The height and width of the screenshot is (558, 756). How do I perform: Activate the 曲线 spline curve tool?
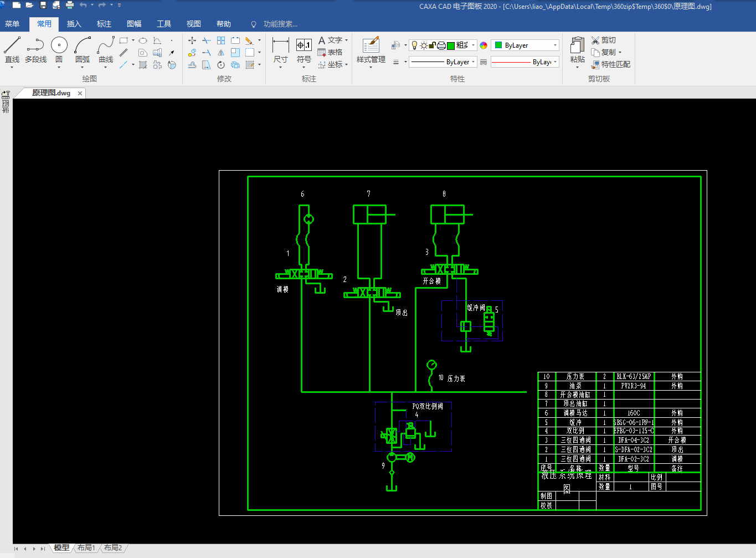[106, 50]
